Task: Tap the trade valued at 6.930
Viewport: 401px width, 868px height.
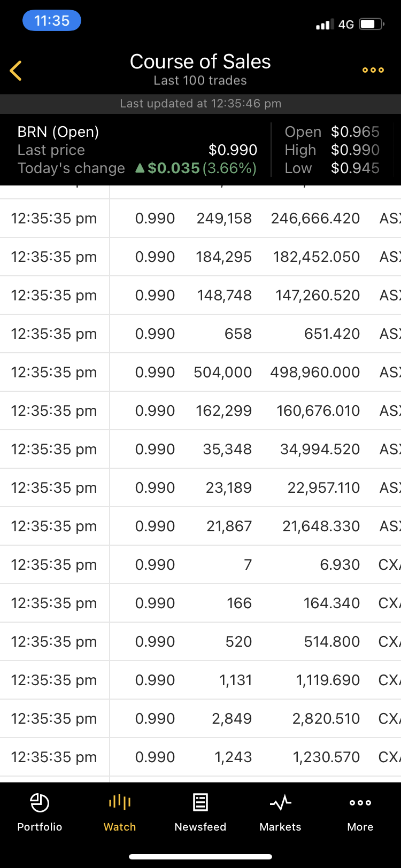Action: [x=340, y=564]
